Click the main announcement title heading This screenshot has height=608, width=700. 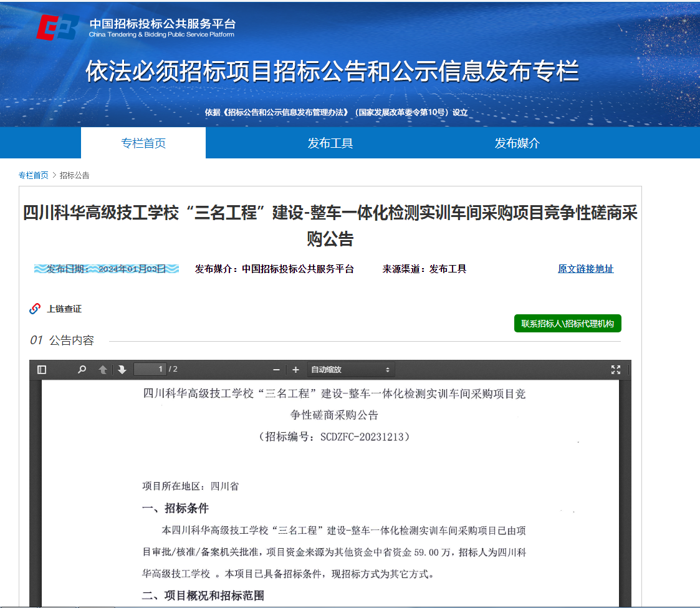pyautogui.click(x=330, y=226)
